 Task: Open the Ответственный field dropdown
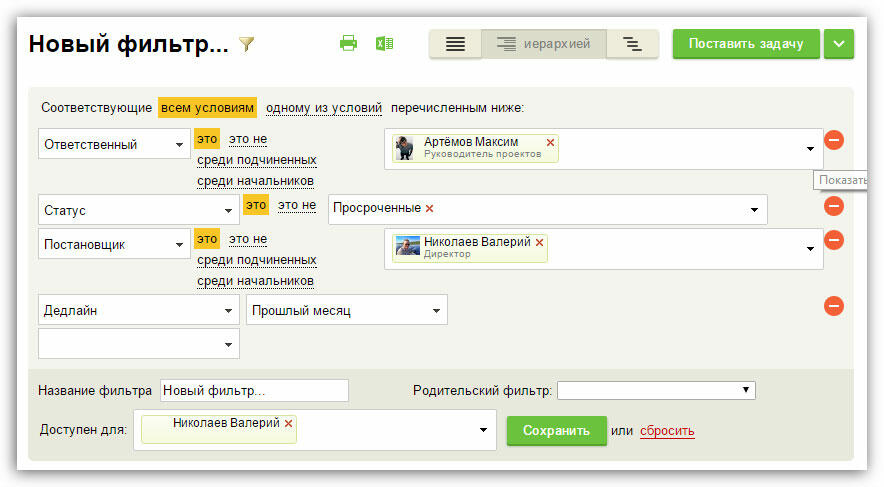coord(113,144)
